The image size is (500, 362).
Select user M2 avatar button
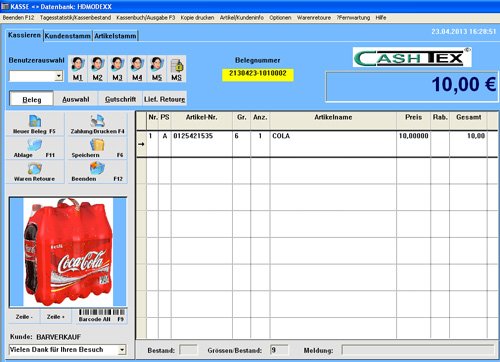tap(97, 69)
